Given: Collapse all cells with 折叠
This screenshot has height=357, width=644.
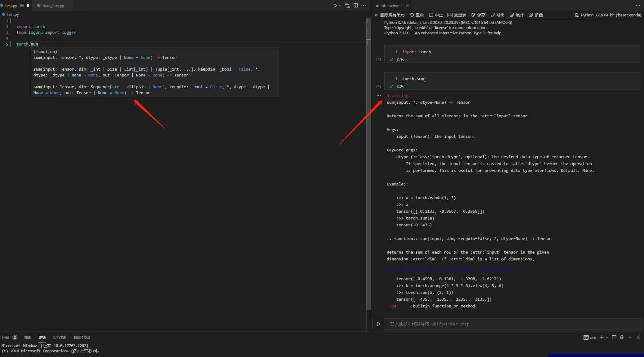Looking at the screenshot, I should coord(536,15).
